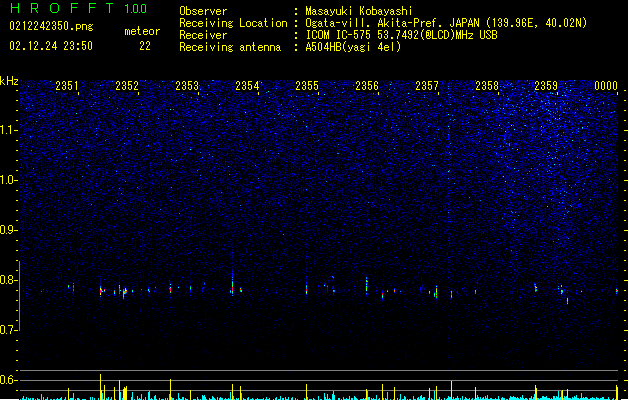Screen dimensions: 629x400
Task: Click the Observer label
Action: 203,11
